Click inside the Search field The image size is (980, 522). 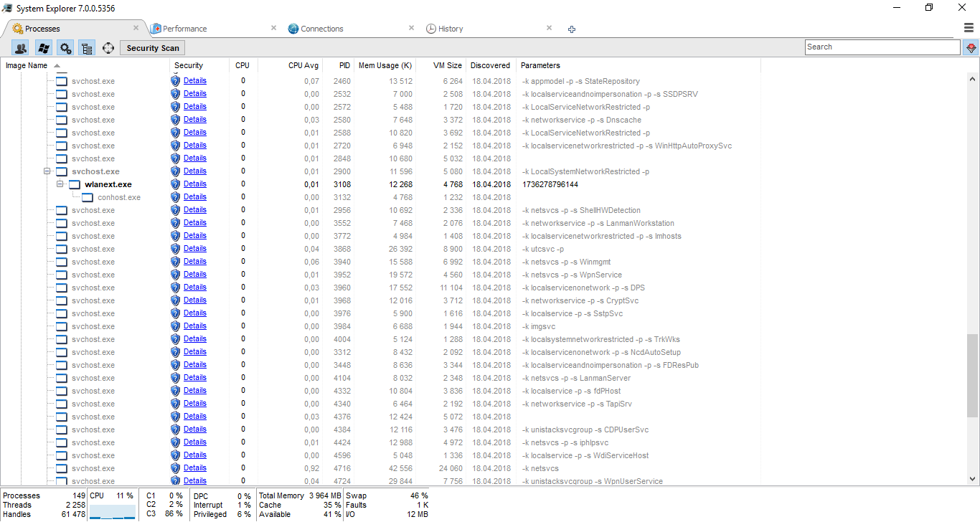click(882, 47)
